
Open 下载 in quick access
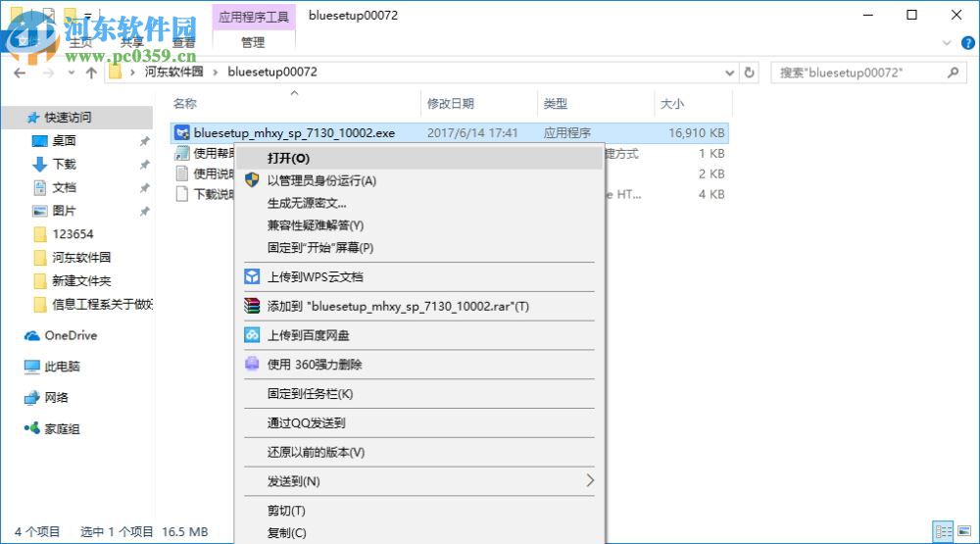(x=64, y=164)
